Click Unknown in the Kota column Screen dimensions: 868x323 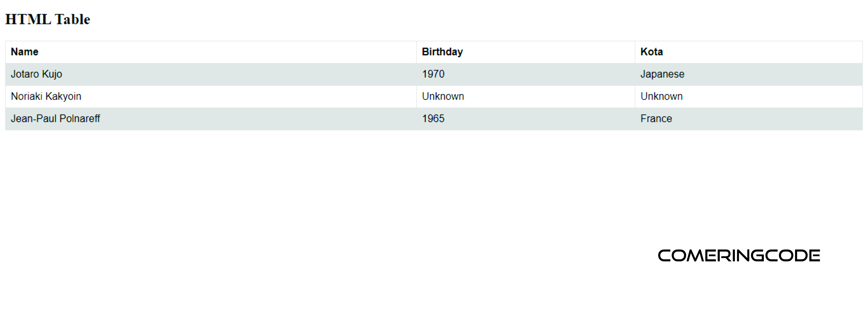click(661, 96)
